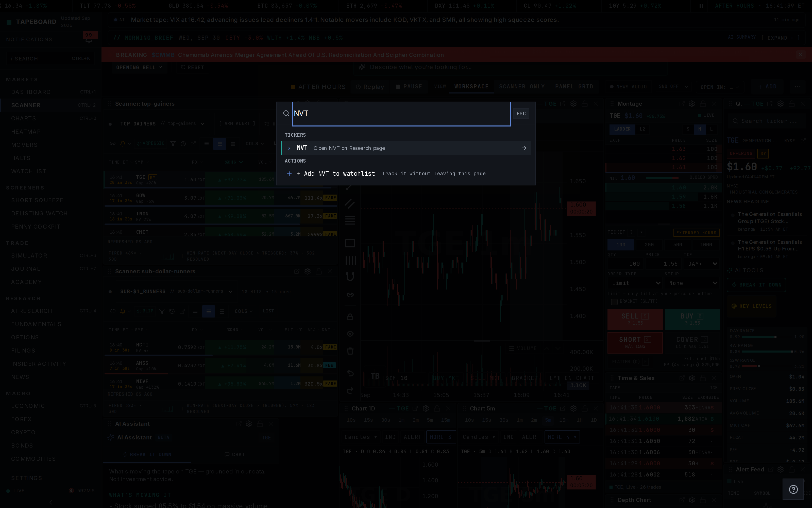812x508 pixels.
Task: Go to HEATMAP in sidebar
Action: (26, 132)
